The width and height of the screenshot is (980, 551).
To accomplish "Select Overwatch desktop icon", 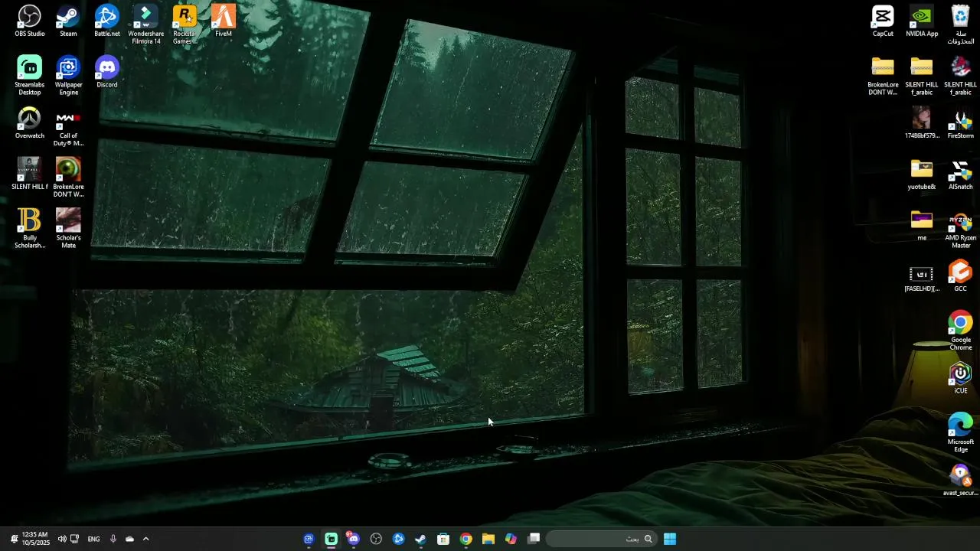I will pos(29,122).
